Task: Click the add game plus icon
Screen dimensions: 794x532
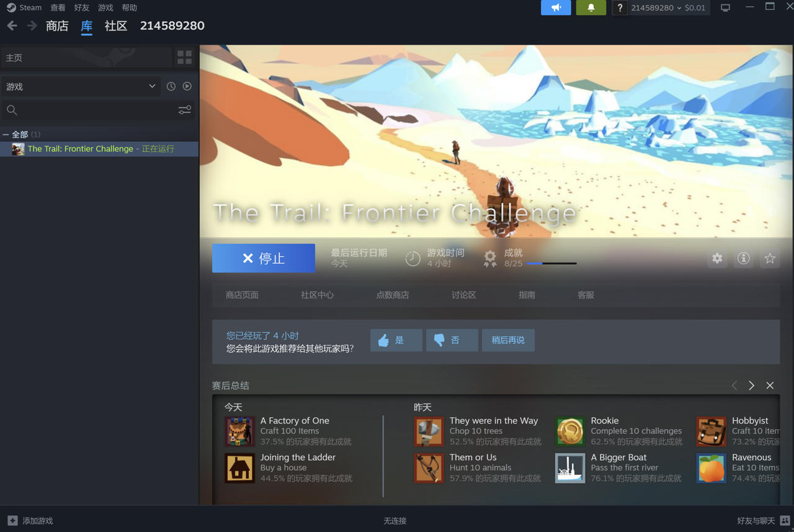Action: pyautogui.click(x=12, y=520)
